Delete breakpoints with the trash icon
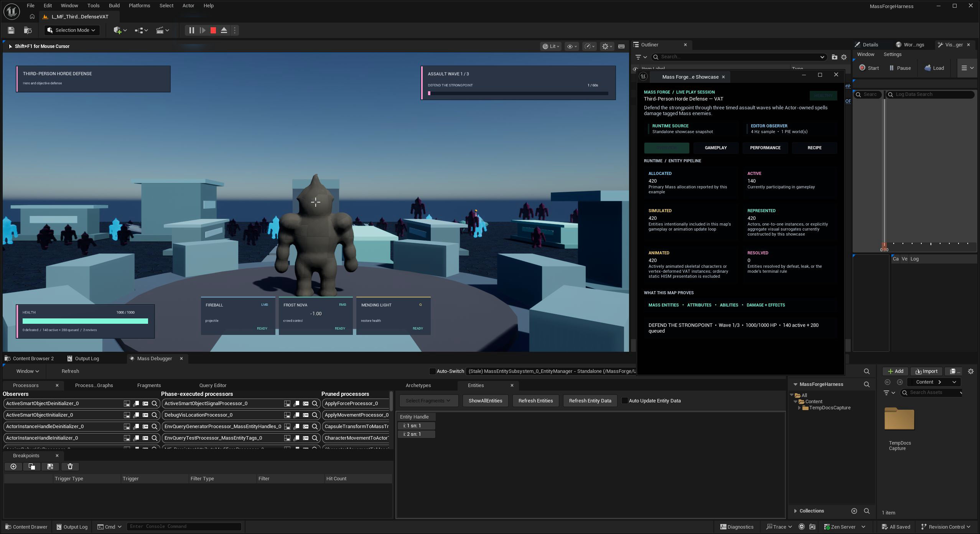This screenshot has height=534, width=980. click(70, 466)
